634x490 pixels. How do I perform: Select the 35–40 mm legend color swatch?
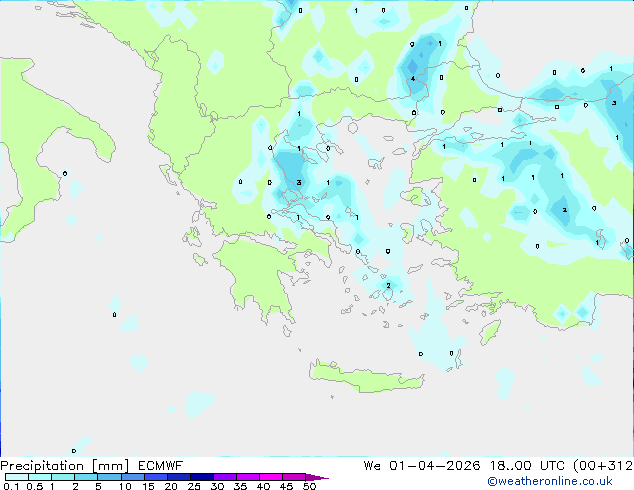click(x=247, y=477)
